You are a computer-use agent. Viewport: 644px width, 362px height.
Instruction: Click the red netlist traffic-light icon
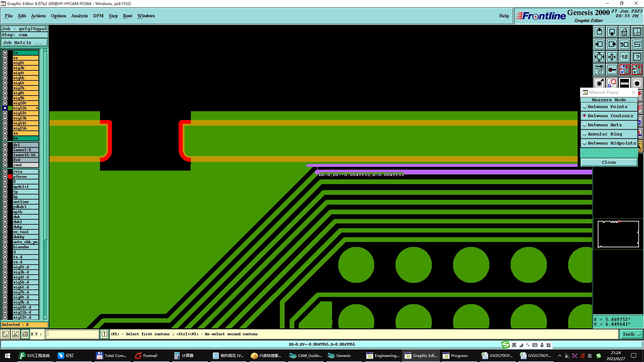tap(624, 69)
